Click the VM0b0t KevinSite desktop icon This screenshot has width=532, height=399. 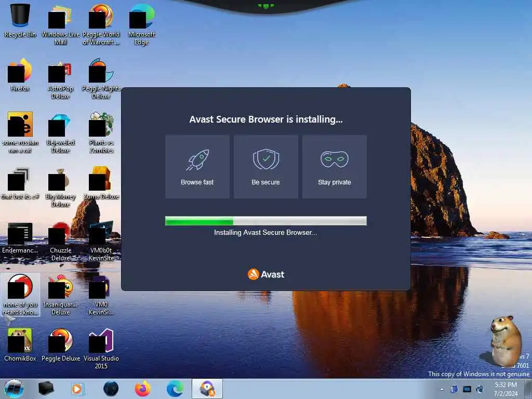coord(101,241)
